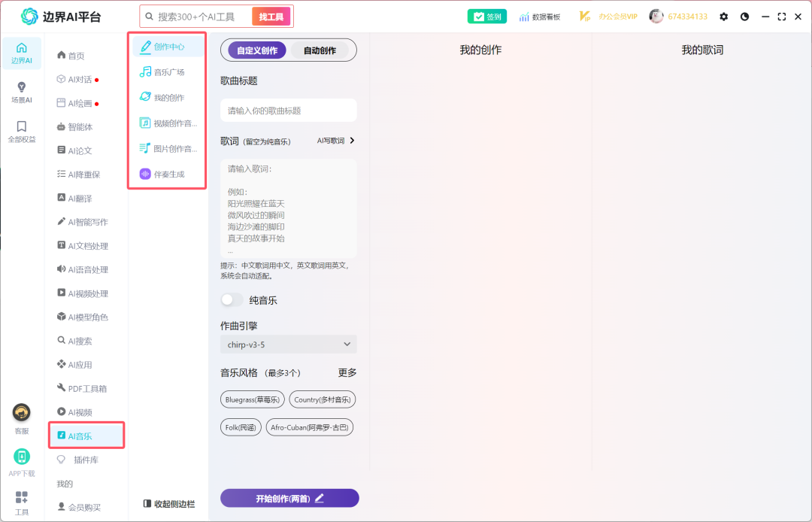812x522 pixels.
Task: Select Afro-Cuban(阿弗罗-古巴) style tag
Action: (309, 427)
